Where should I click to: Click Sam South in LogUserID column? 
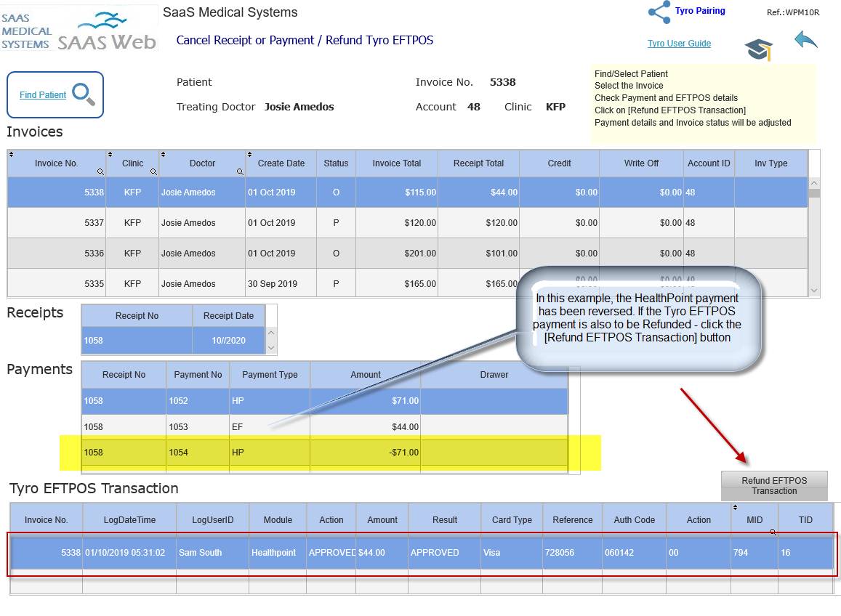tap(213, 553)
